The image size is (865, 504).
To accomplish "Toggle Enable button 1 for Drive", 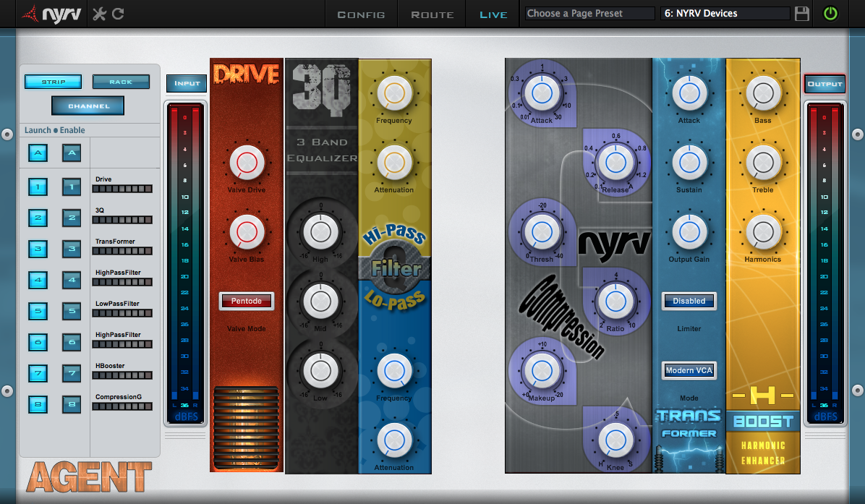I will pyautogui.click(x=72, y=187).
